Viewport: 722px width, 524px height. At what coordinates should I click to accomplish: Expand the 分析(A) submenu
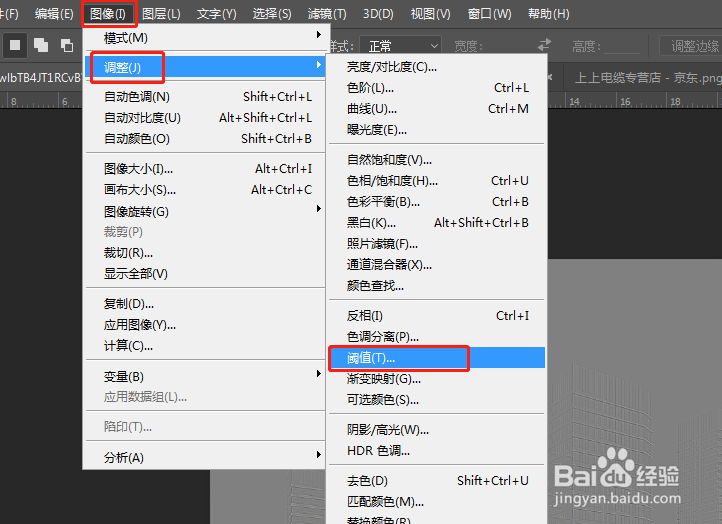pyautogui.click(x=205, y=457)
